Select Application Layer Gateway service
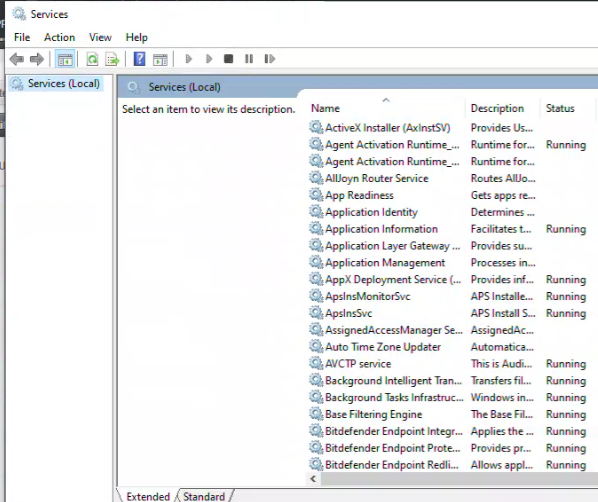This screenshot has height=502, width=598. tap(392, 246)
